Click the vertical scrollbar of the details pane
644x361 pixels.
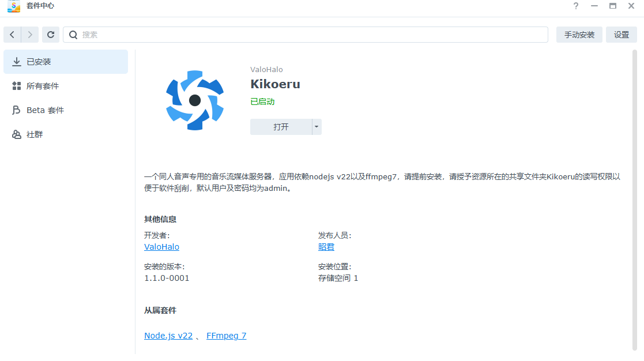click(635, 201)
